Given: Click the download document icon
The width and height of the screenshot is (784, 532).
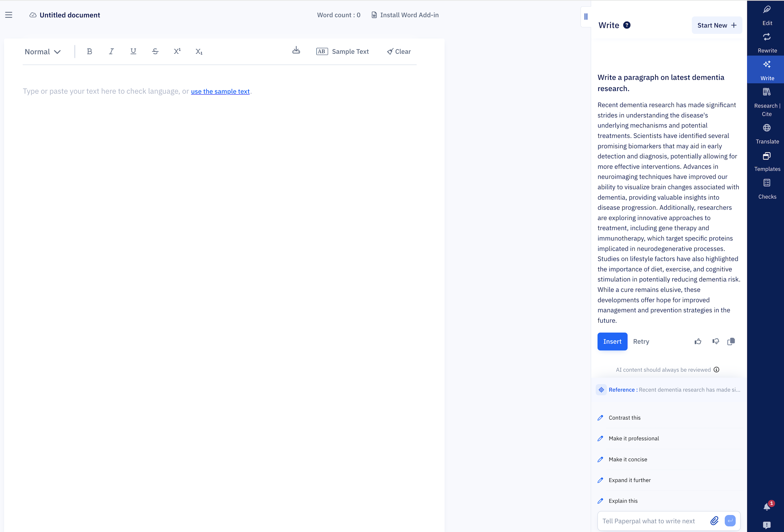Looking at the screenshot, I should [296, 50].
